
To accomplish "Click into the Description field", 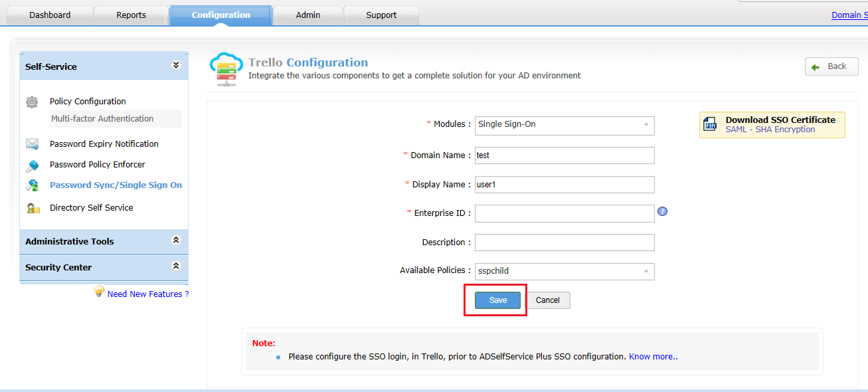I will tap(564, 243).
